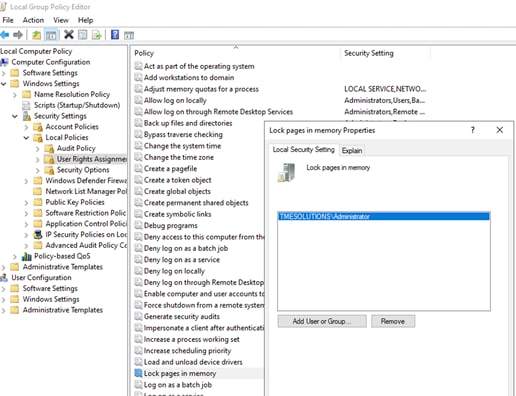Click the Policy-based QoS chart icon

point(27,256)
